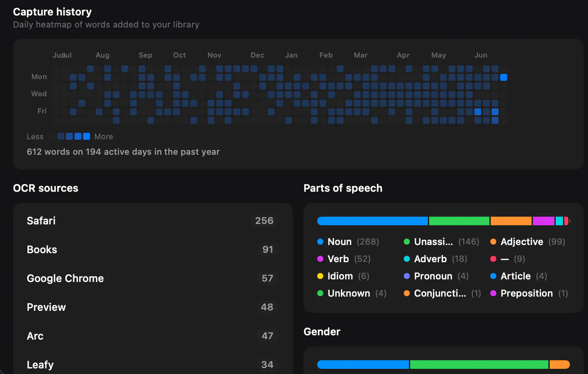
Task: Click the OCR sources heading
Action: (x=46, y=188)
